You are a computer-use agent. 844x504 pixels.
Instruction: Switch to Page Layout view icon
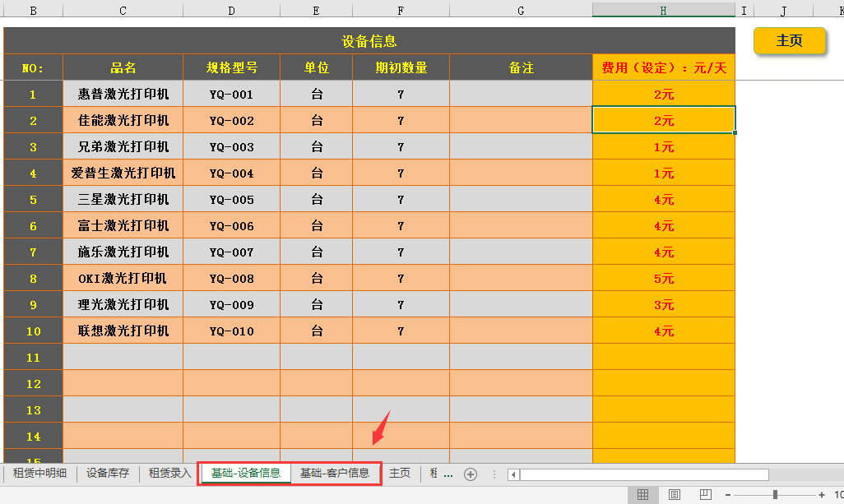coord(674,494)
